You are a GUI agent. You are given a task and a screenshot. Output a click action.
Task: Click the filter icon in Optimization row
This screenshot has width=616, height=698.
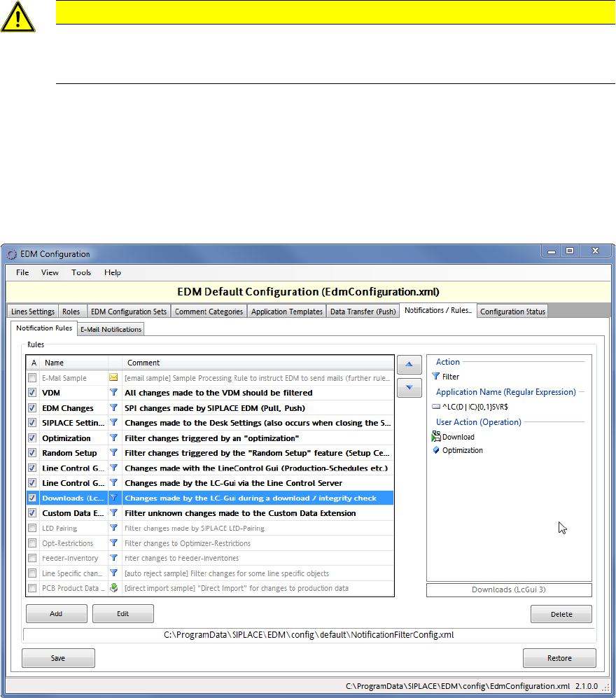coord(113,438)
